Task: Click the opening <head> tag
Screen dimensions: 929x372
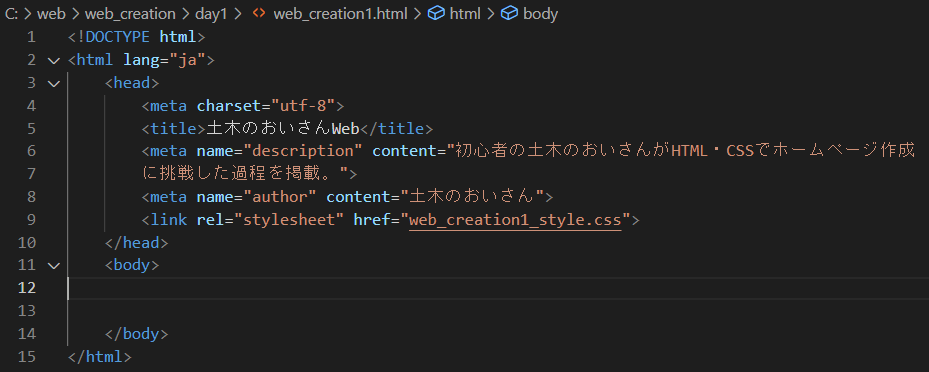Action: 132,83
